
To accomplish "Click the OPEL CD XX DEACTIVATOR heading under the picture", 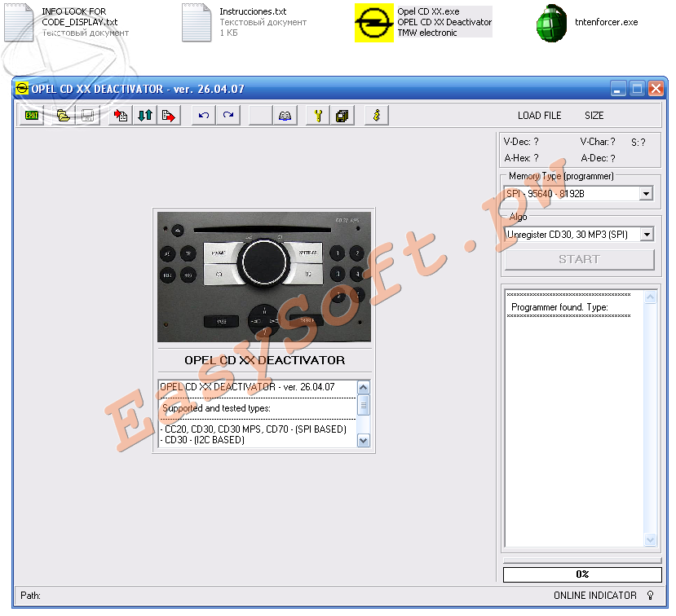I will 265,360.
